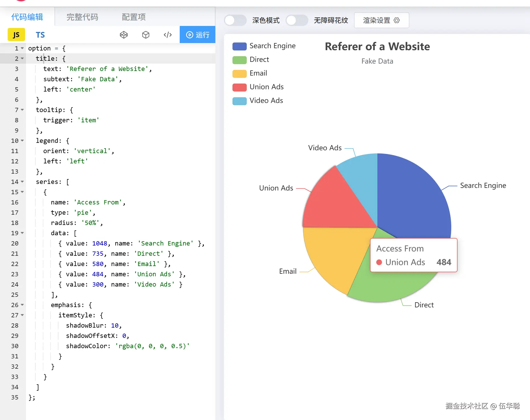
Task: Click the 'Fake Data' chart subtitle
Action: [377, 61]
